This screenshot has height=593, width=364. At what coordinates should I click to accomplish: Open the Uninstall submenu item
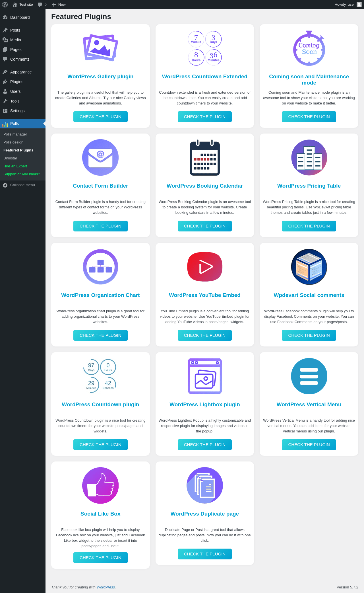[11, 158]
